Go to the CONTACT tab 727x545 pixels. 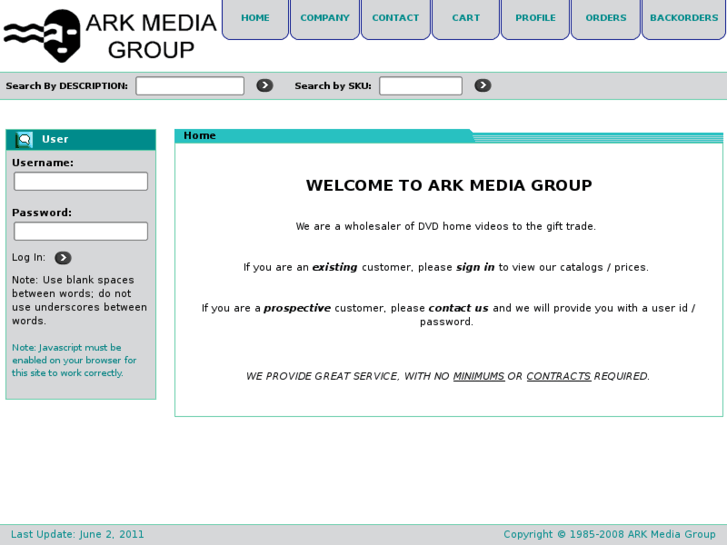tap(395, 19)
